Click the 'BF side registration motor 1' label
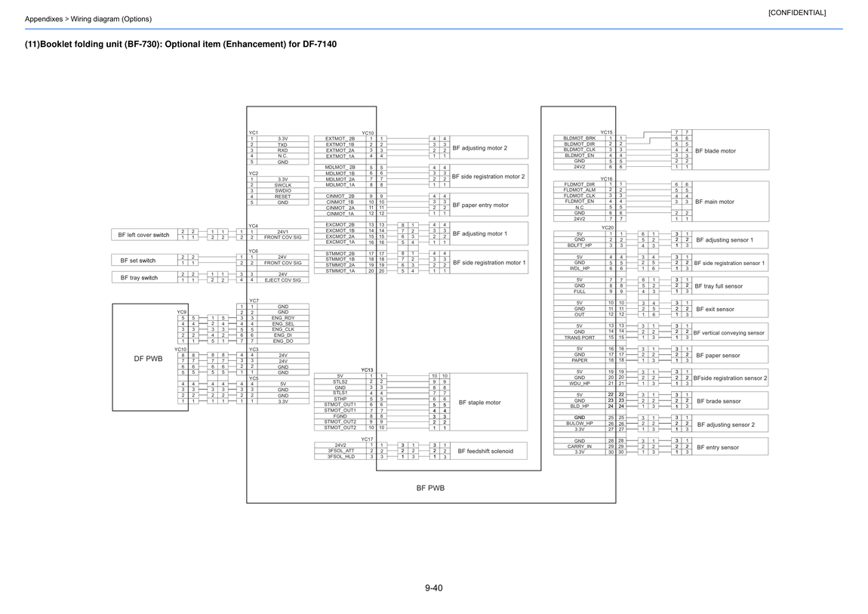 tap(489, 262)
